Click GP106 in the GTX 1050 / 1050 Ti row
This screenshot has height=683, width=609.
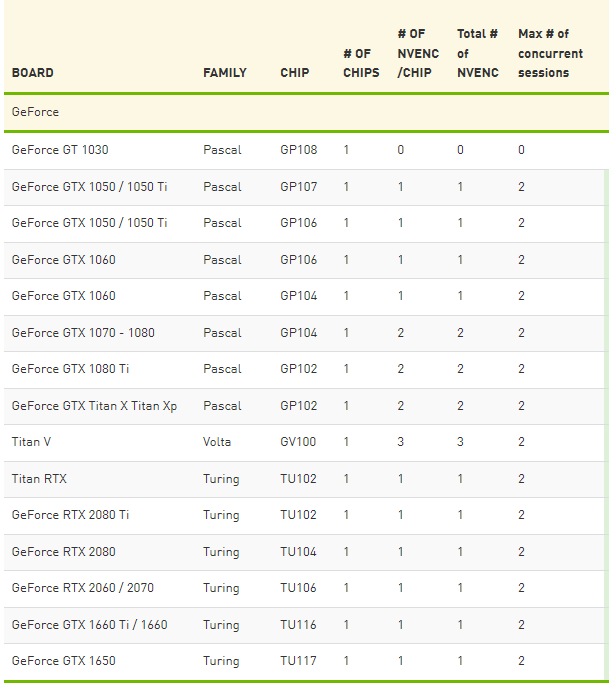click(x=298, y=223)
